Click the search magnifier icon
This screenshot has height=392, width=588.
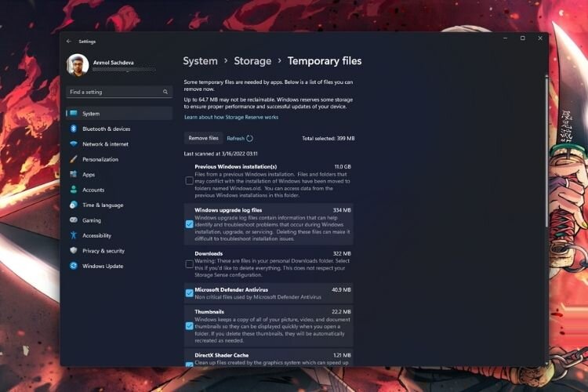point(165,92)
